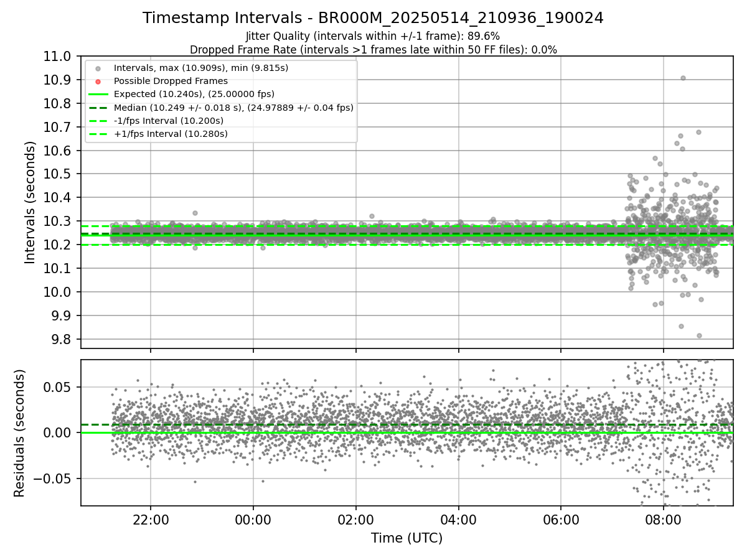Click the −0.05 tick on the residuals axis
This screenshot has height=560, width=747.
(x=54, y=478)
